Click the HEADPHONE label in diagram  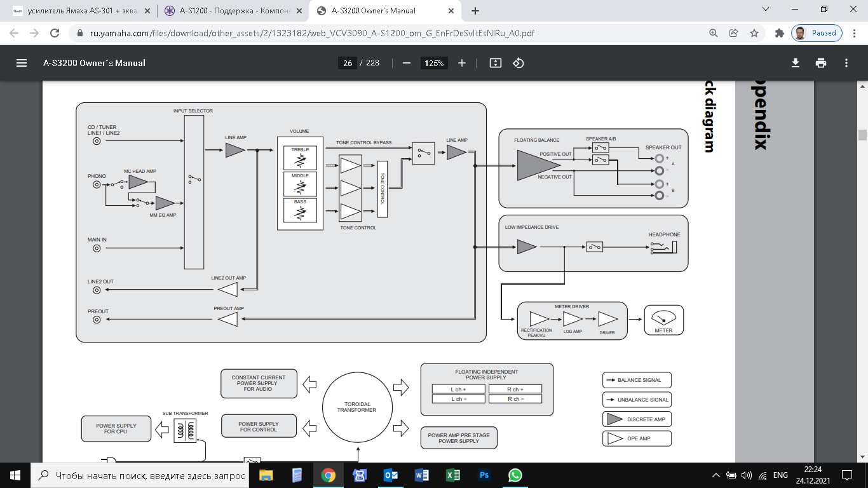tap(664, 234)
